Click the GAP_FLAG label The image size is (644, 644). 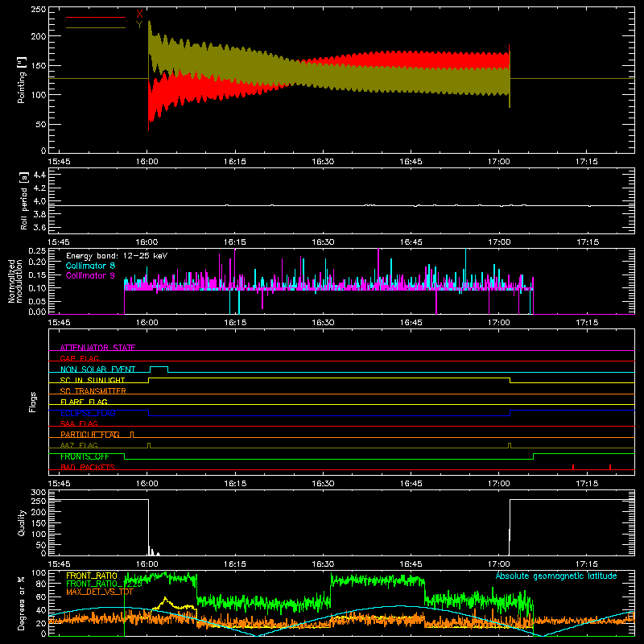(x=79, y=358)
